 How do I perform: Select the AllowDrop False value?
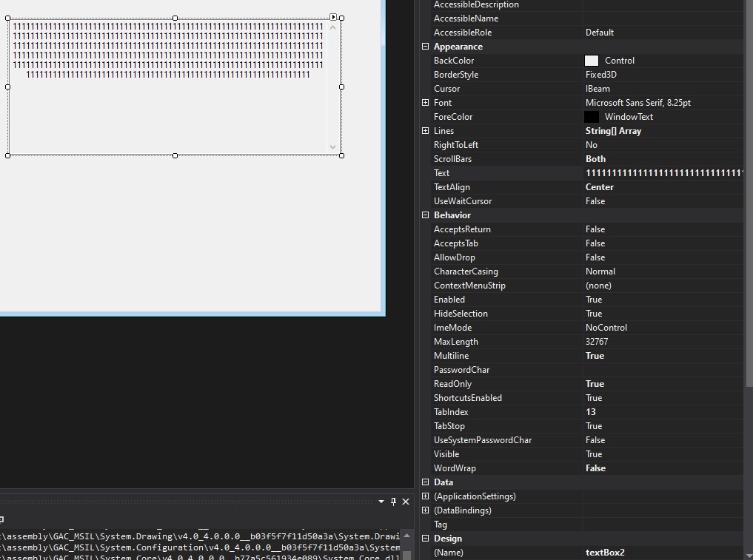coord(595,257)
